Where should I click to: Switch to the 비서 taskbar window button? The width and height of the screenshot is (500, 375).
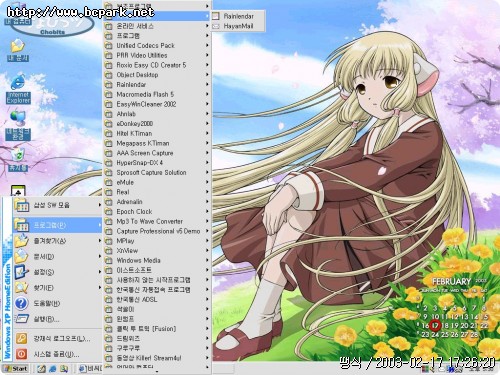90,369
